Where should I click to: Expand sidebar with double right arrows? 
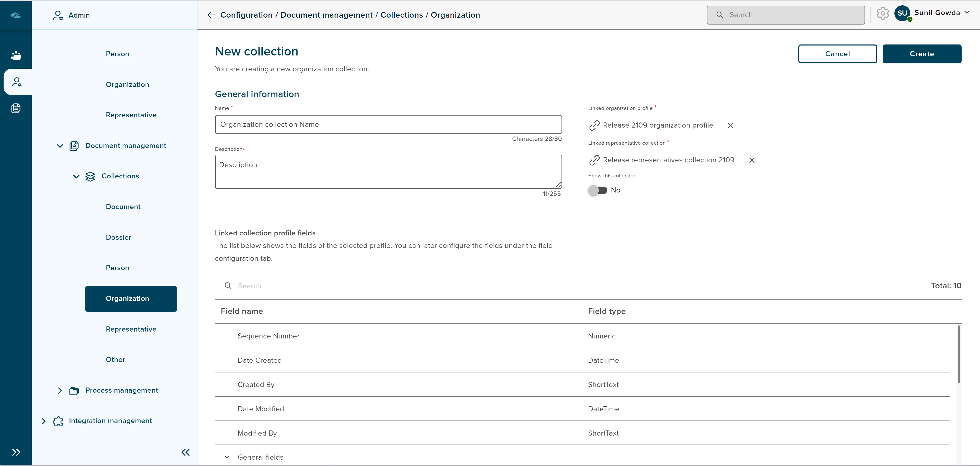click(16, 452)
